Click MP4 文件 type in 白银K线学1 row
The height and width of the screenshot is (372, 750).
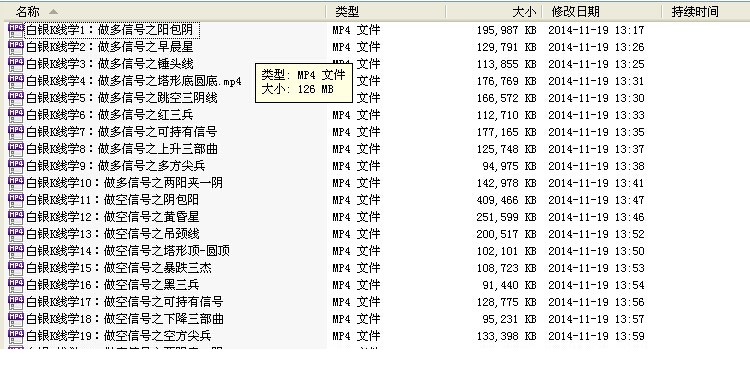point(356,30)
